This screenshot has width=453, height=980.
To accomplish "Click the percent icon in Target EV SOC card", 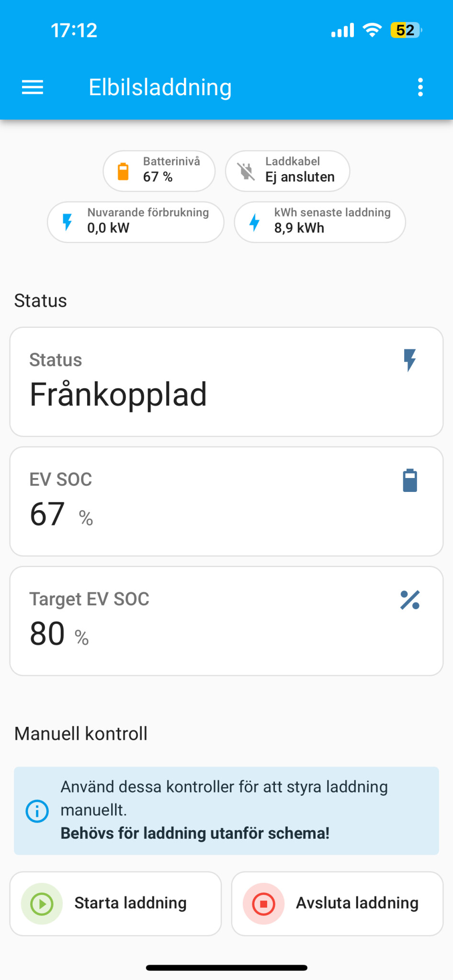I will coord(410,600).
